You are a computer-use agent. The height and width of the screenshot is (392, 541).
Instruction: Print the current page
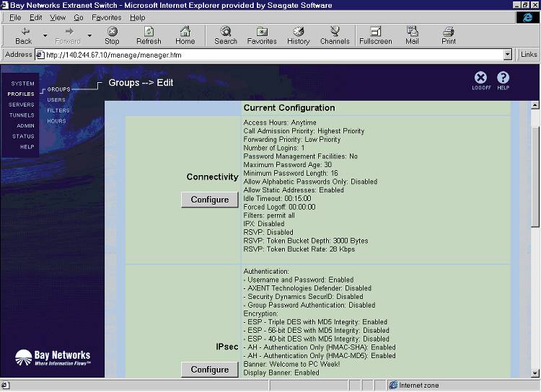449,35
